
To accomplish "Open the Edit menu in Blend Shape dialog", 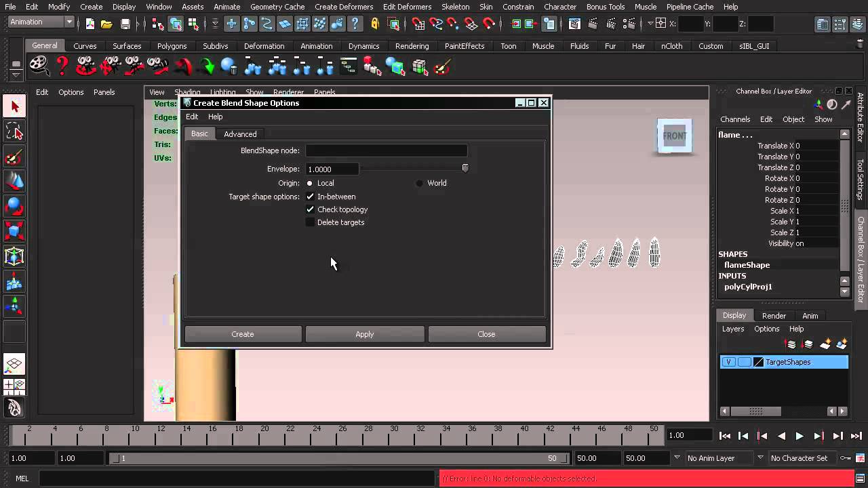I will [x=192, y=117].
